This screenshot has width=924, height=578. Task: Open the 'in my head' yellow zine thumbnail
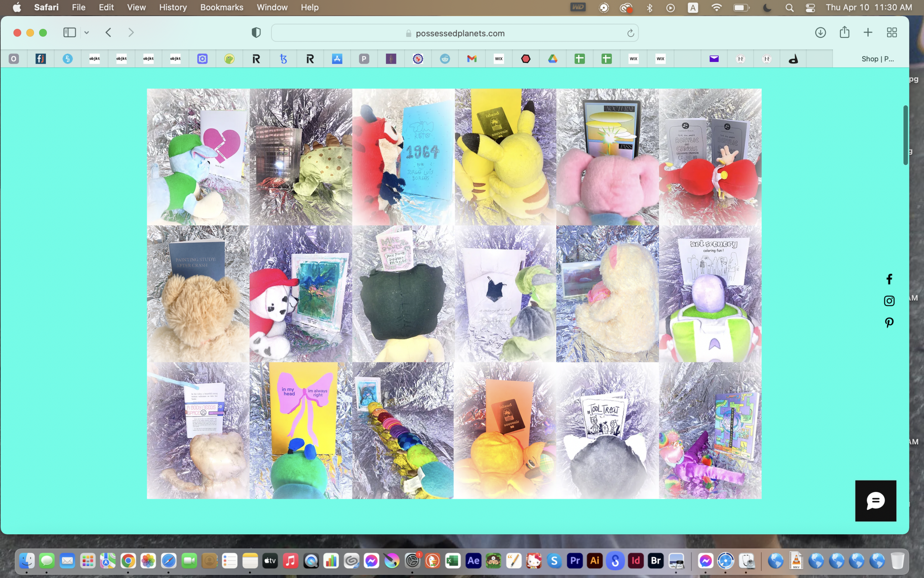[x=300, y=430]
